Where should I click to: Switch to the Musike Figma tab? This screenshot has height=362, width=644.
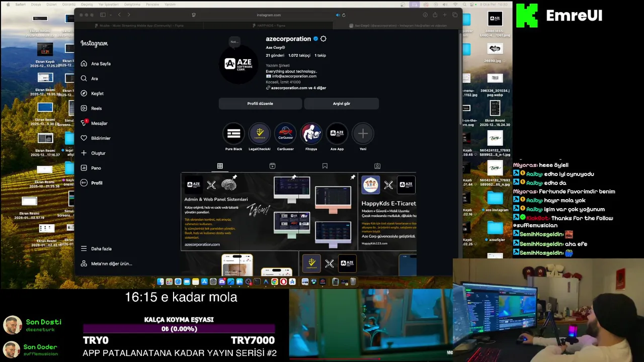coord(139,26)
